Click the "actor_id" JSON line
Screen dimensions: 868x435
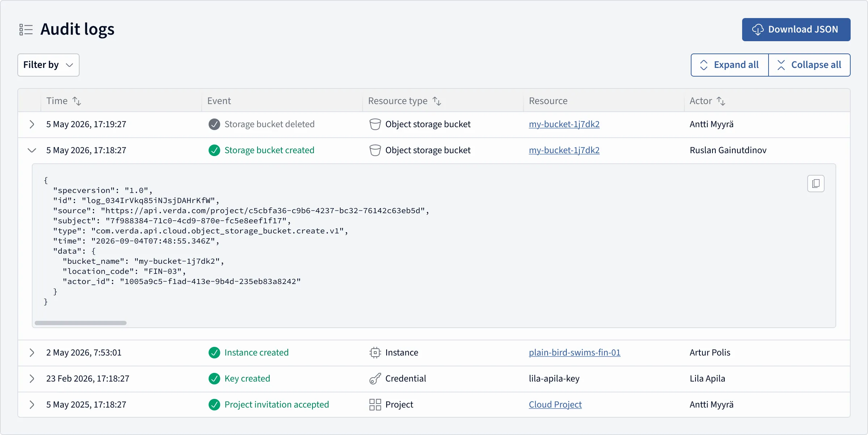pos(182,281)
